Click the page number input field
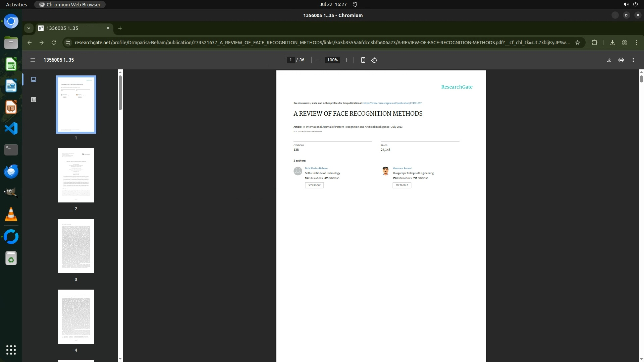Screen dimensions: 644x362 [290, 60]
